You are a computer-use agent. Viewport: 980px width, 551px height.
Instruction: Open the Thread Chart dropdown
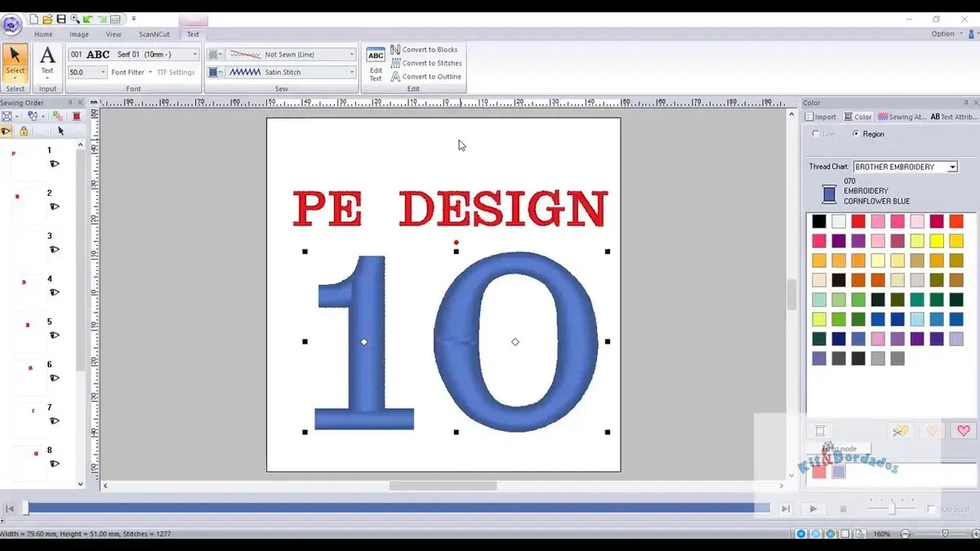point(952,167)
